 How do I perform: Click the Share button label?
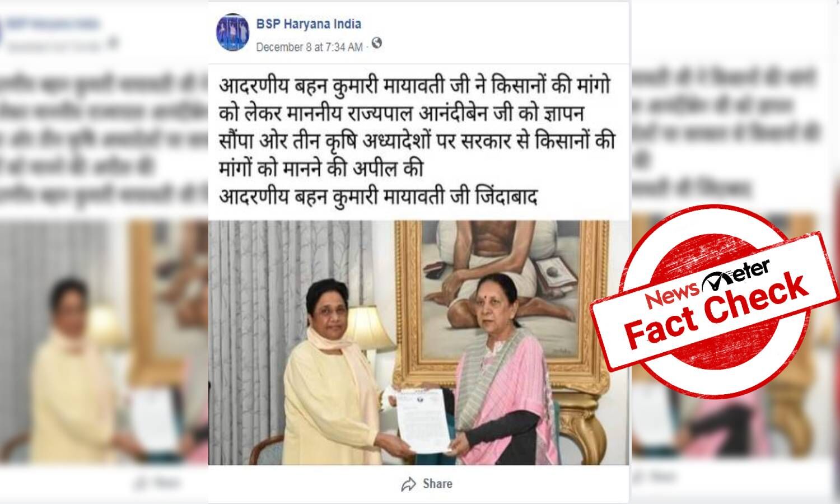tap(437, 484)
